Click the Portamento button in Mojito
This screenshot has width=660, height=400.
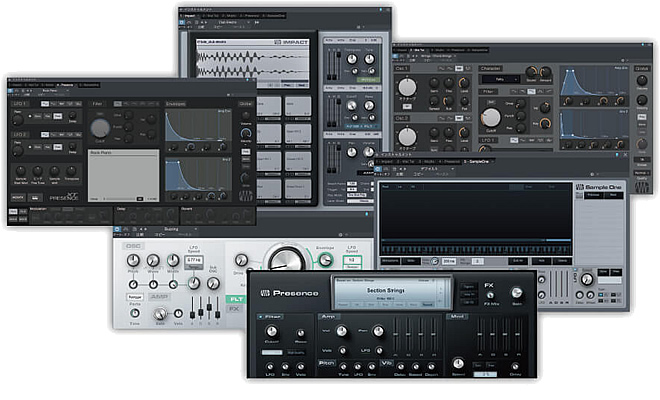click(134, 297)
